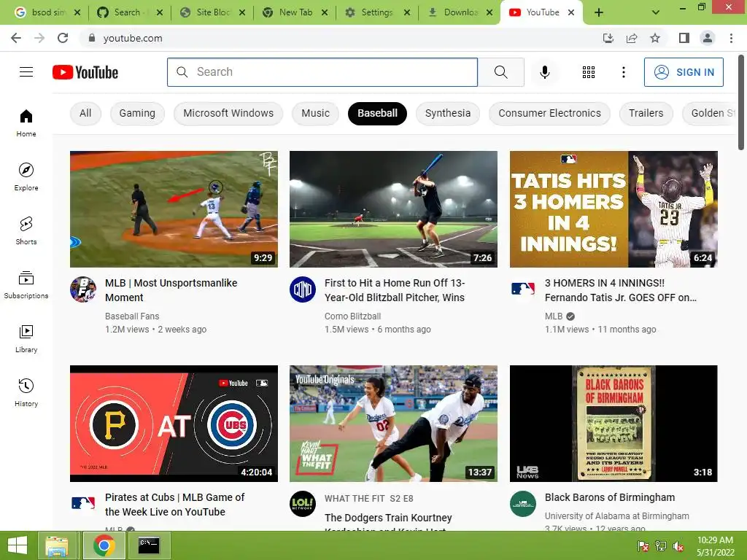Open YouTube settings three-dot menu
The image size is (747, 560).
623,72
